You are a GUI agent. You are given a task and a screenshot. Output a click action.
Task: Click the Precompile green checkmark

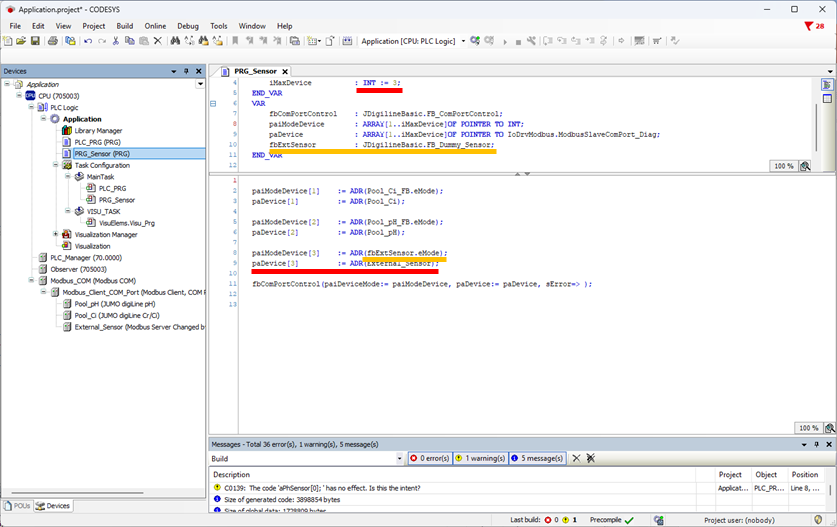pos(629,520)
